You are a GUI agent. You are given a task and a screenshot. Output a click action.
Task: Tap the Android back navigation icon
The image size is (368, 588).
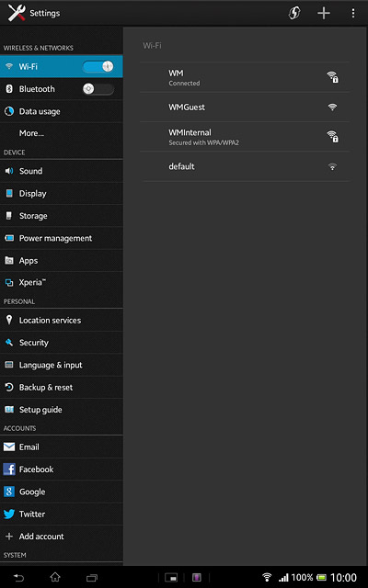pos(19,578)
